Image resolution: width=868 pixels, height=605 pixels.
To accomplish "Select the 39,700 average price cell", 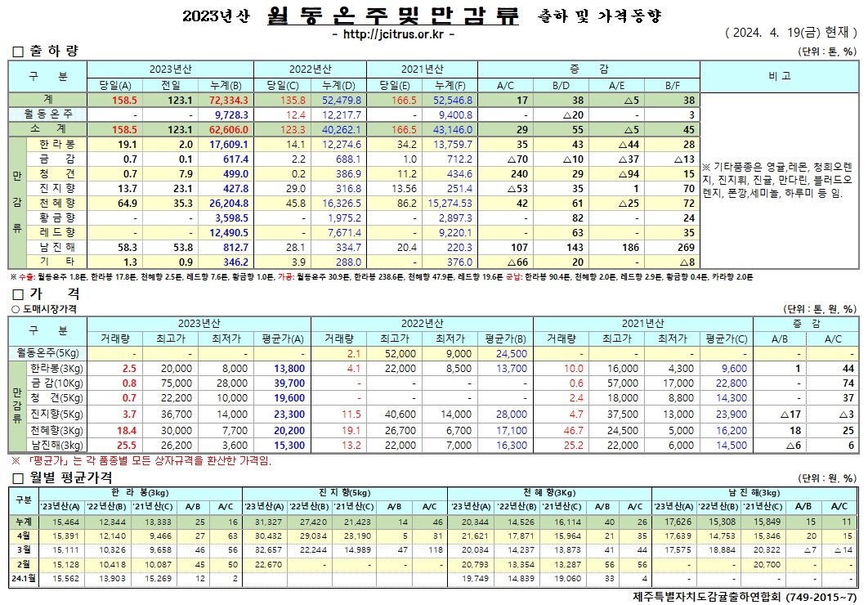I will tap(286, 383).
